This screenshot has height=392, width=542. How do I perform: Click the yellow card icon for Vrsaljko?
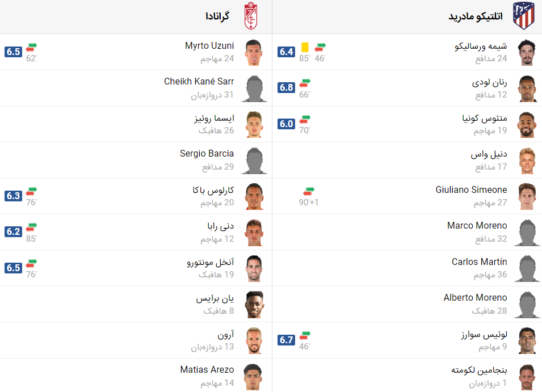coord(305,47)
